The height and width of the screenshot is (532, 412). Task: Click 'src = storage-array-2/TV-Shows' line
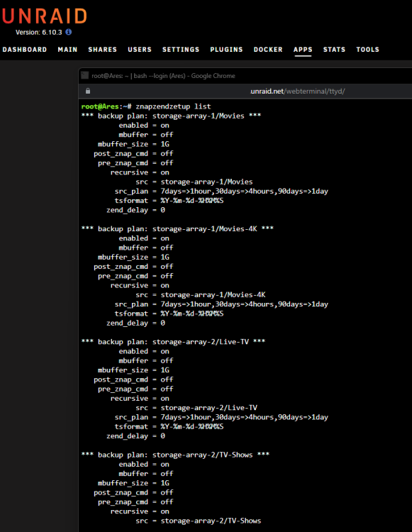(199, 521)
